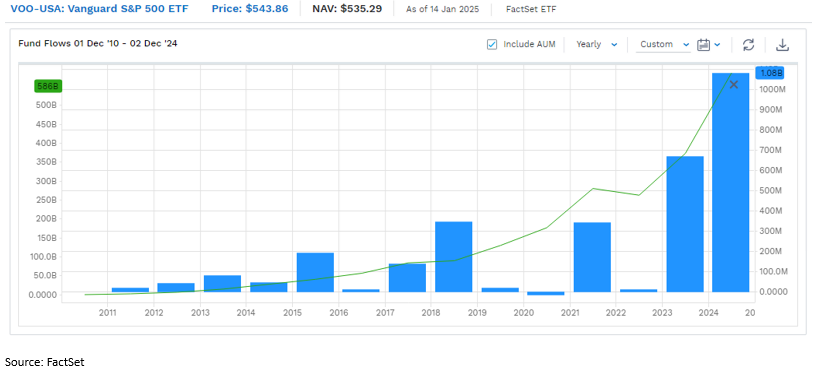Image resolution: width=815 pixels, height=371 pixels.
Task: Select the 2023 fund flow bar
Action: click(x=685, y=224)
